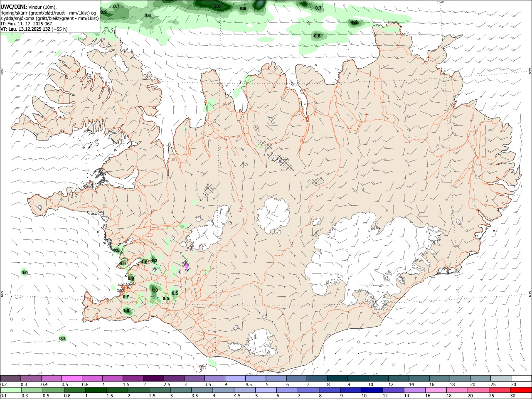Click the 2.0 precipitation value offshore north
532x399 pixels.
click(x=217, y=7)
